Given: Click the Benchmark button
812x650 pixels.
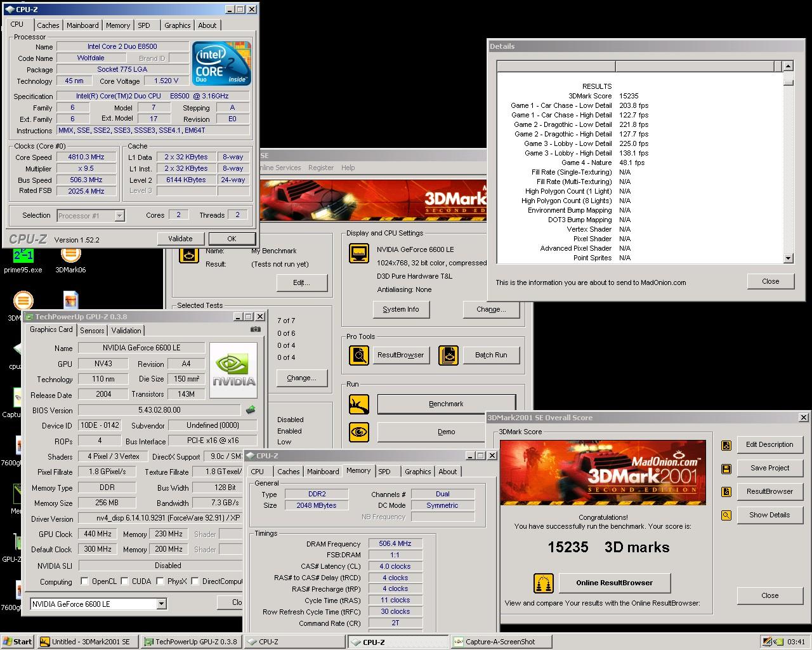Looking at the screenshot, I should [x=446, y=404].
